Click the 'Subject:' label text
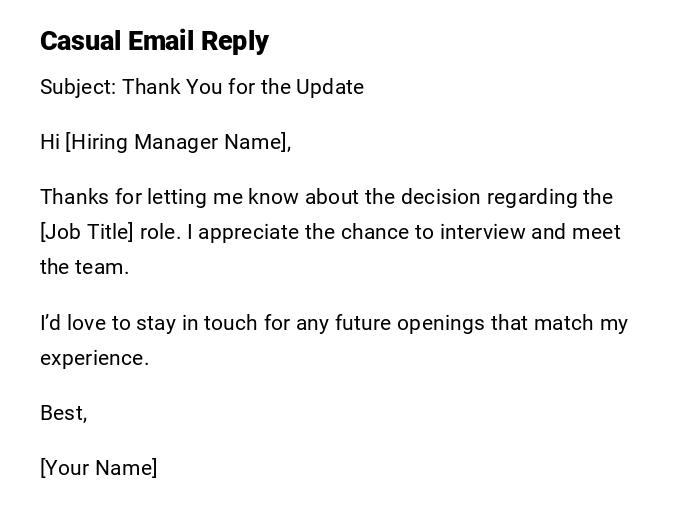The height and width of the screenshot is (530, 700). pyautogui.click(x=78, y=87)
